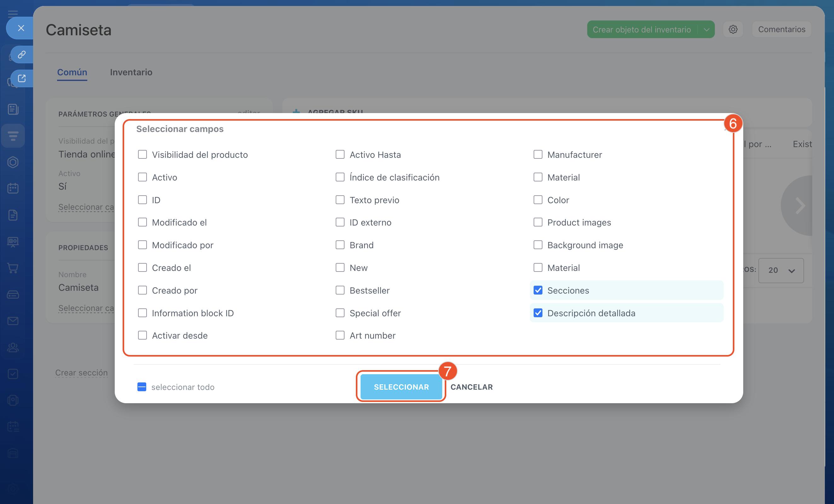This screenshot has height=504, width=834.
Task: Select the Común tab
Action: point(72,72)
